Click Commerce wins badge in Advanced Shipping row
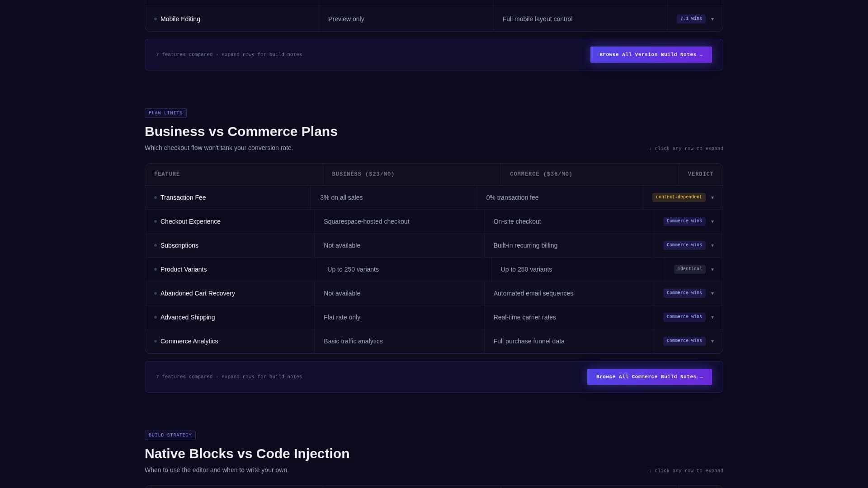868x488 pixels. (x=684, y=317)
